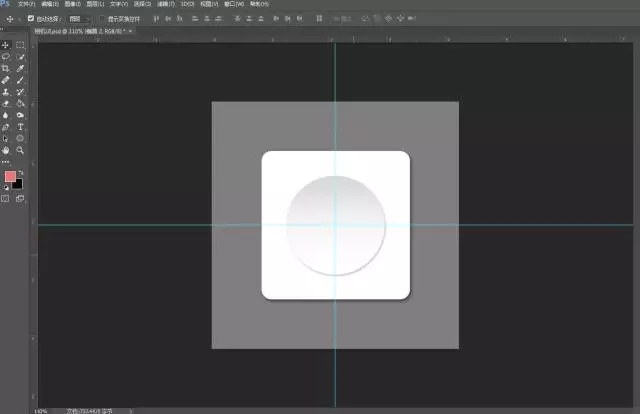
Task: Select the Dodge tool
Action: tap(20, 115)
